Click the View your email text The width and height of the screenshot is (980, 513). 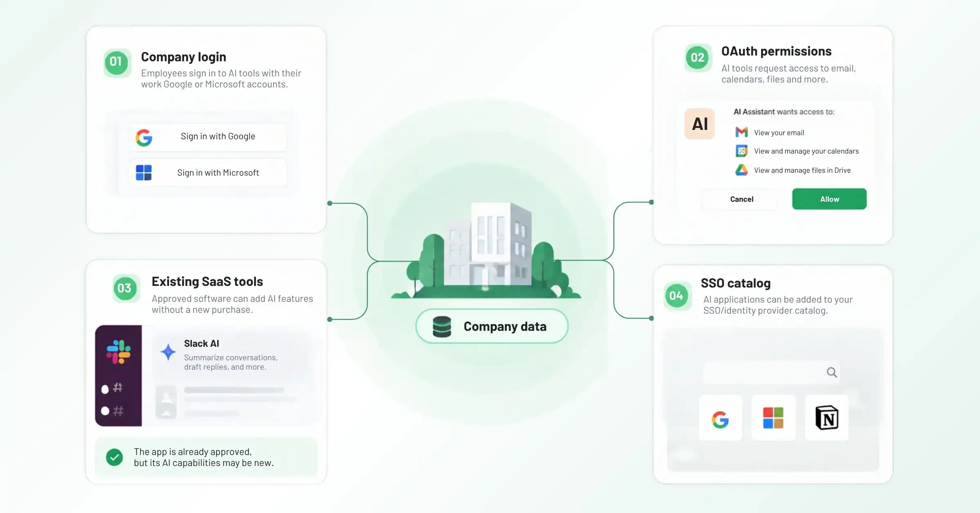[779, 133]
